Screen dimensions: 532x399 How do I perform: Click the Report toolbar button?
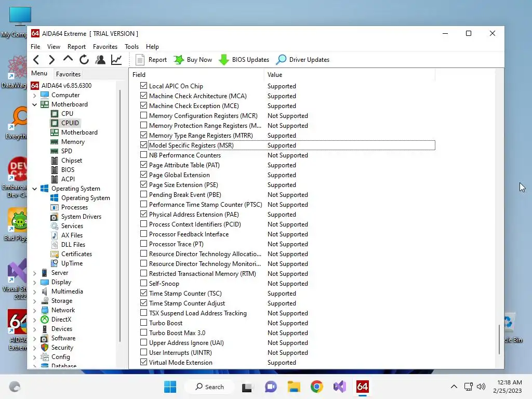(x=151, y=60)
